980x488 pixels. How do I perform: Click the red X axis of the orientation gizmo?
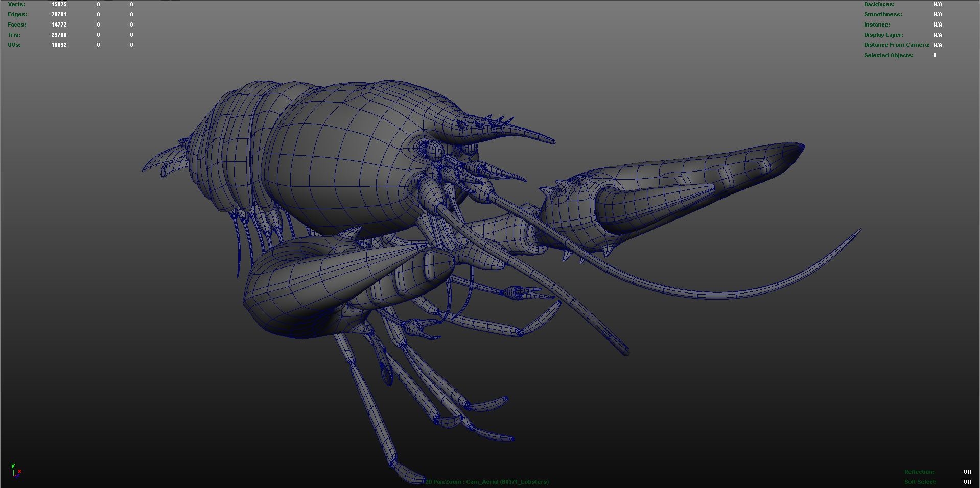pyautogui.click(x=19, y=471)
